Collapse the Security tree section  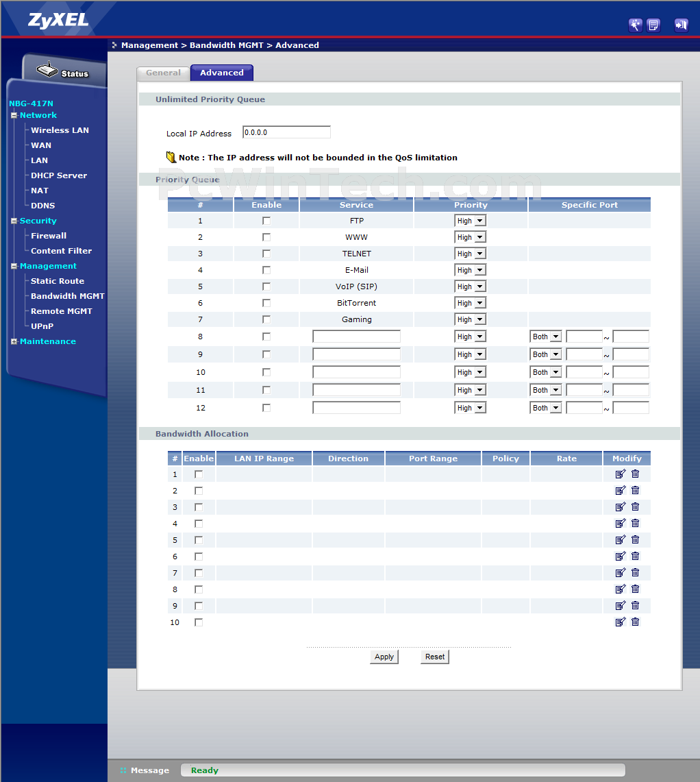pyautogui.click(x=14, y=221)
